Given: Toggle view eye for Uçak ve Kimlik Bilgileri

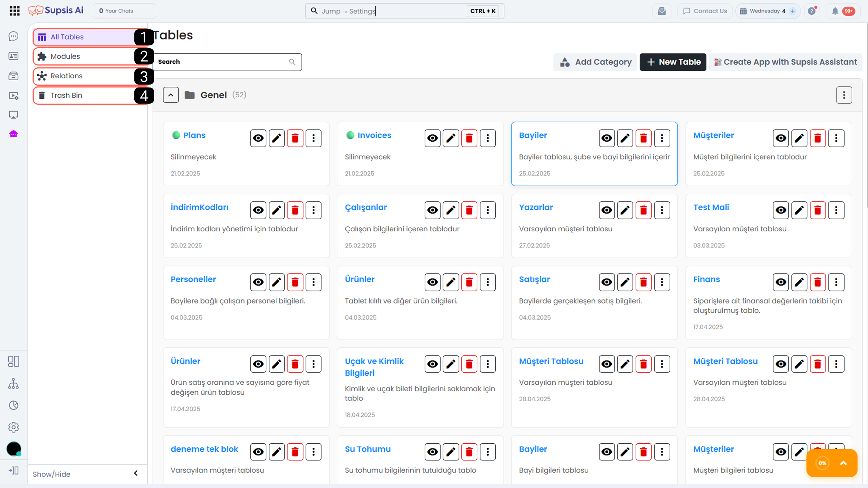Looking at the screenshot, I should [x=432, y=364].
